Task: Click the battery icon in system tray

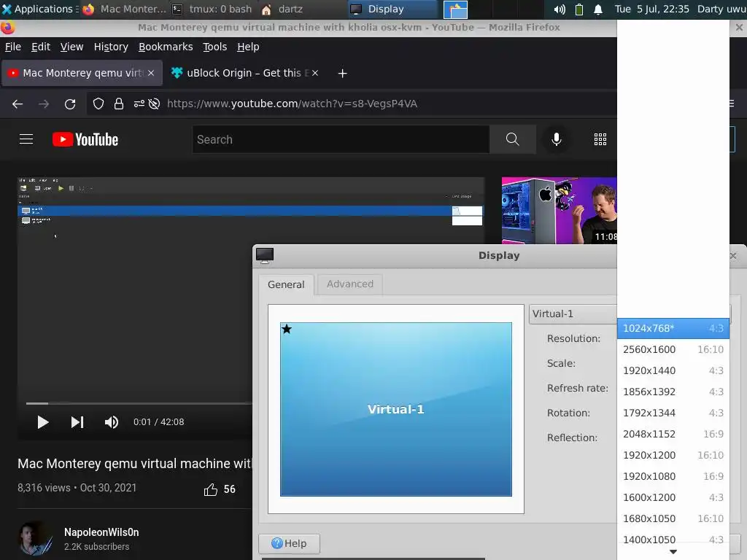Action: coord(578,9)
